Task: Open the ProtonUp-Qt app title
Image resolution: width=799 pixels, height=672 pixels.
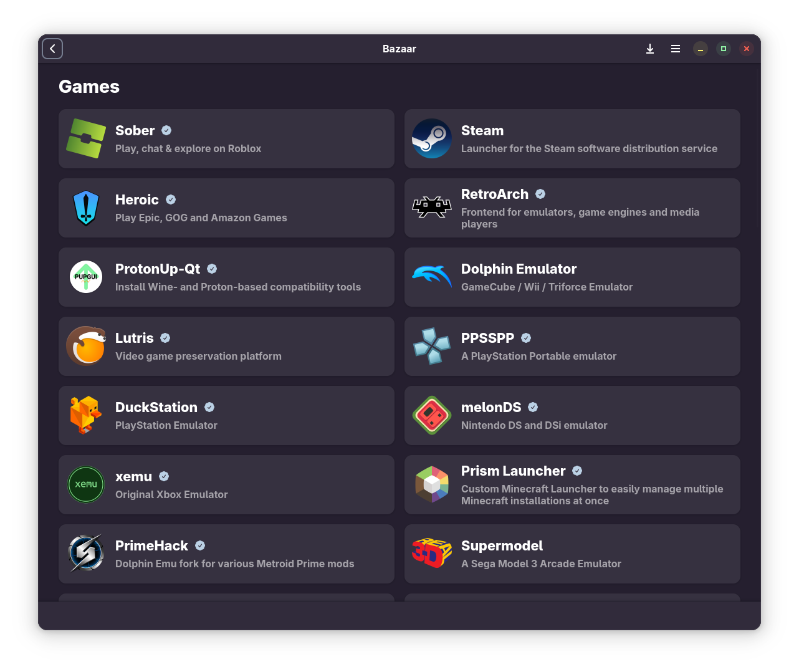Action: 158,269
